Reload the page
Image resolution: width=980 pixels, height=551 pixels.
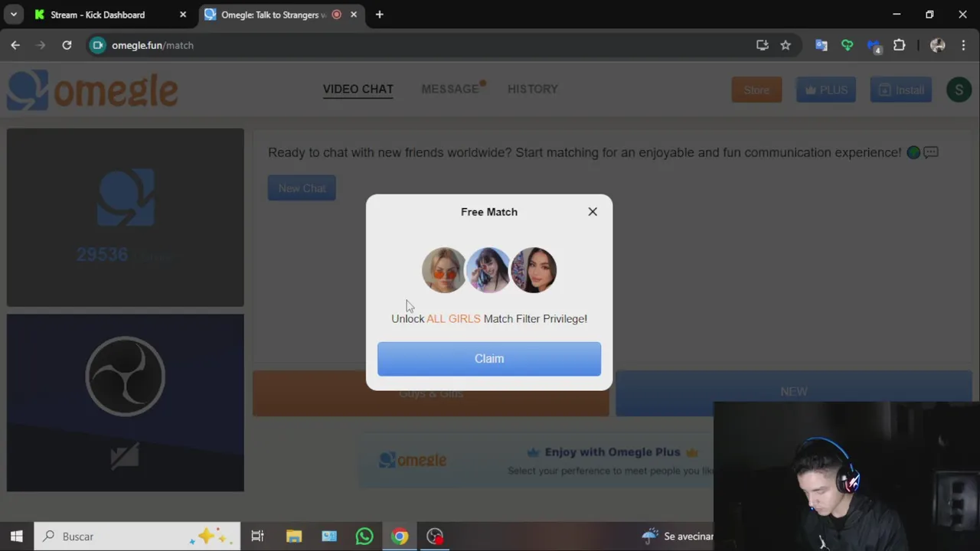click(67, 45)
